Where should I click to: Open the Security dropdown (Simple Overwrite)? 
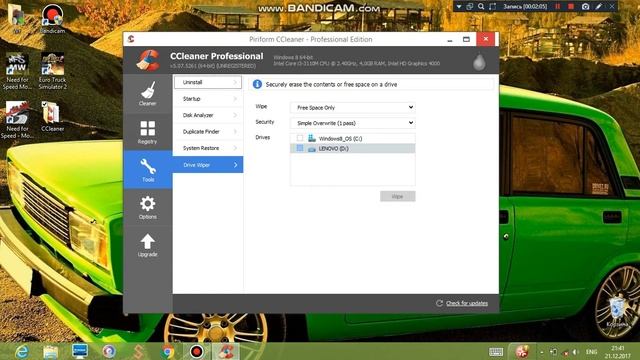(x=353, y=123)
